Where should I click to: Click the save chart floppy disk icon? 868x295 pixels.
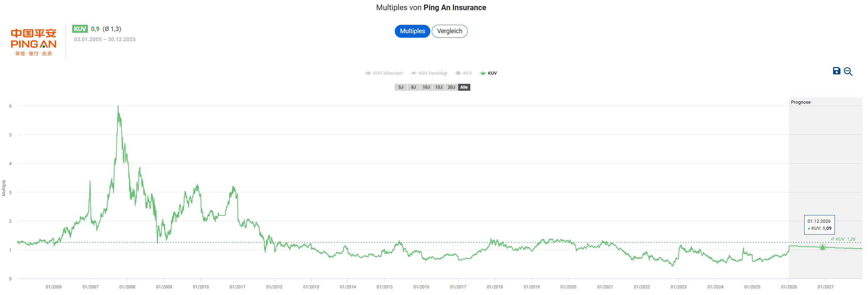(x=836, y=71)
